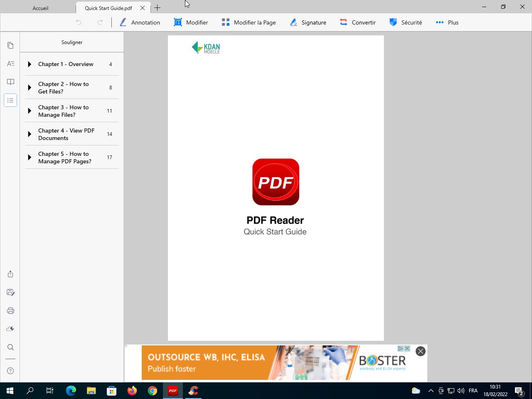Click page number 14 in outline
This screenshot has width=532, height=399.
pos(110,134)
